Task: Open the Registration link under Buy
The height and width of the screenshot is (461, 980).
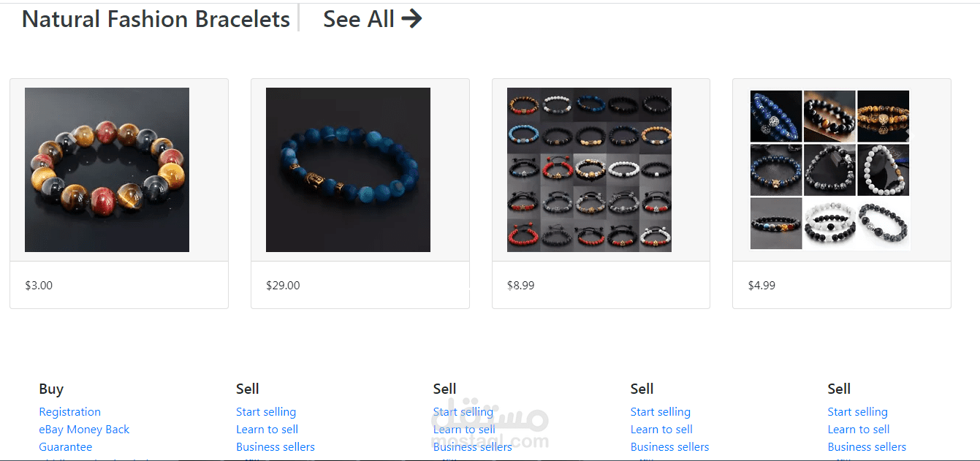Action: (70, 412)
